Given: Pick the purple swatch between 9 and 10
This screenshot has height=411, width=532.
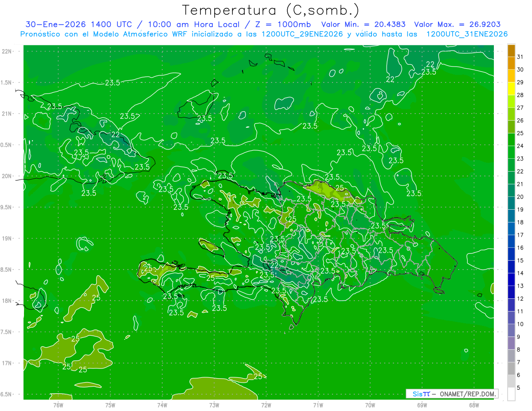Looking at the screenshot, I should pyautogui.click(x=511, y=330).
